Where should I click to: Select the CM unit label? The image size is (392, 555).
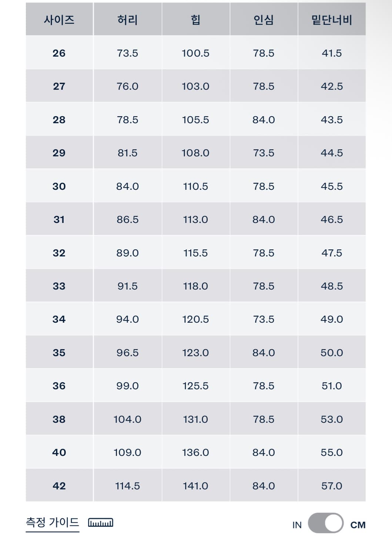click(x=358, y=525)
